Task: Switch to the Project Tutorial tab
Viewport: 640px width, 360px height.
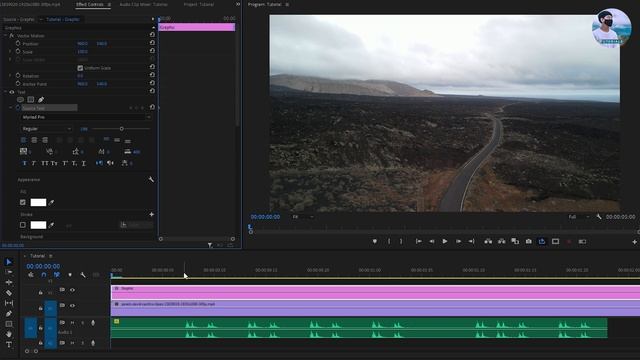Action: (199, 4)
